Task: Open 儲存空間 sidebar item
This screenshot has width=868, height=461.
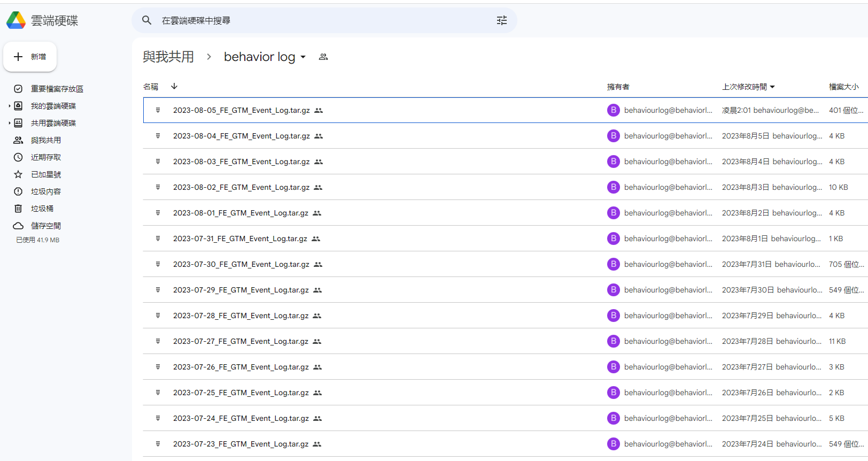Action: pos(46,226)
